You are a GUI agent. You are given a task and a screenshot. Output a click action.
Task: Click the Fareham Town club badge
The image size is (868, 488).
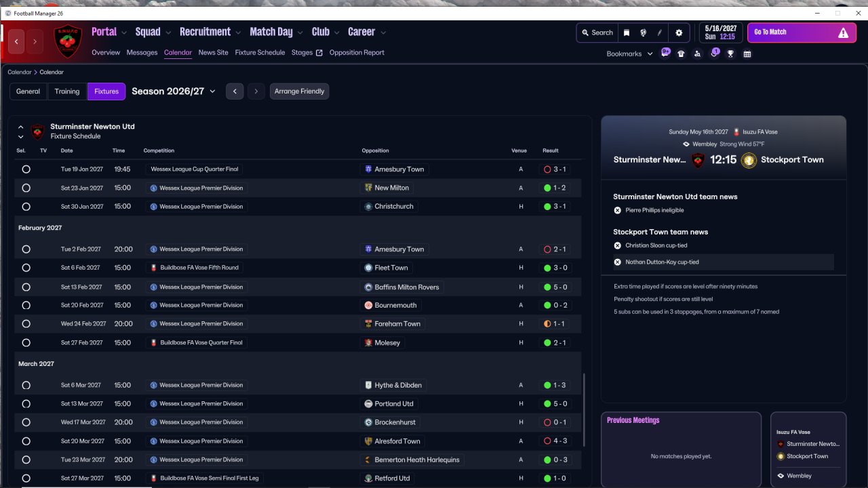click(368, 324)
